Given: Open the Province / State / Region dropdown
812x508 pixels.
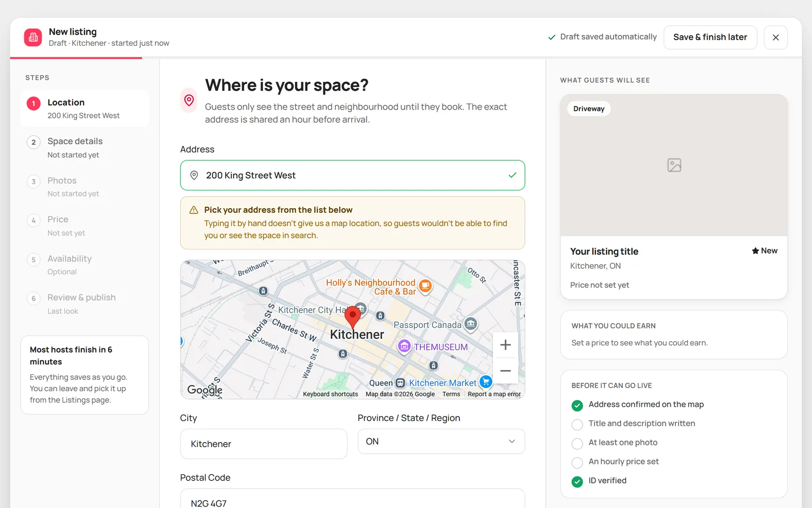Looking at the screenshot, I should click(x=441, y=441).
